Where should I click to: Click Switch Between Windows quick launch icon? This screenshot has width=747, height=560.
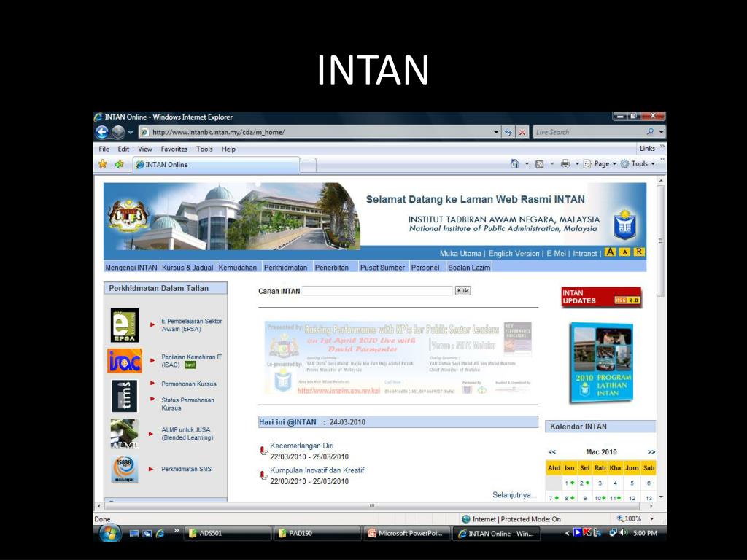[x=147, y=534]
